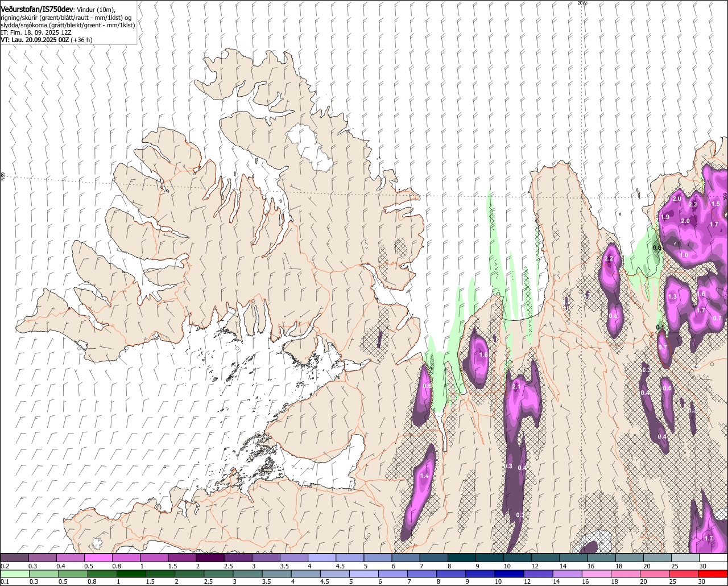Pick the bright red 30 swatch in the lower legend

coord(713,573)
